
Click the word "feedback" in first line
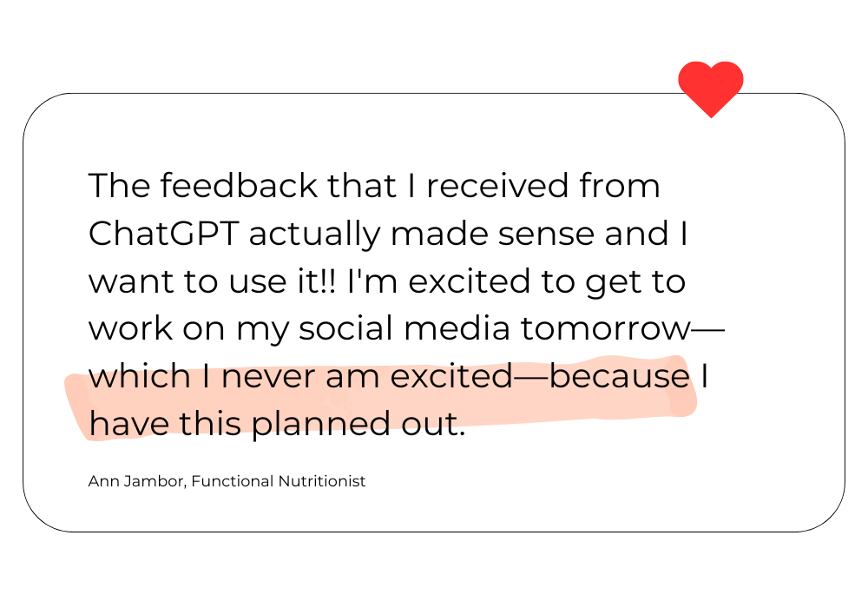coord(240,185)
